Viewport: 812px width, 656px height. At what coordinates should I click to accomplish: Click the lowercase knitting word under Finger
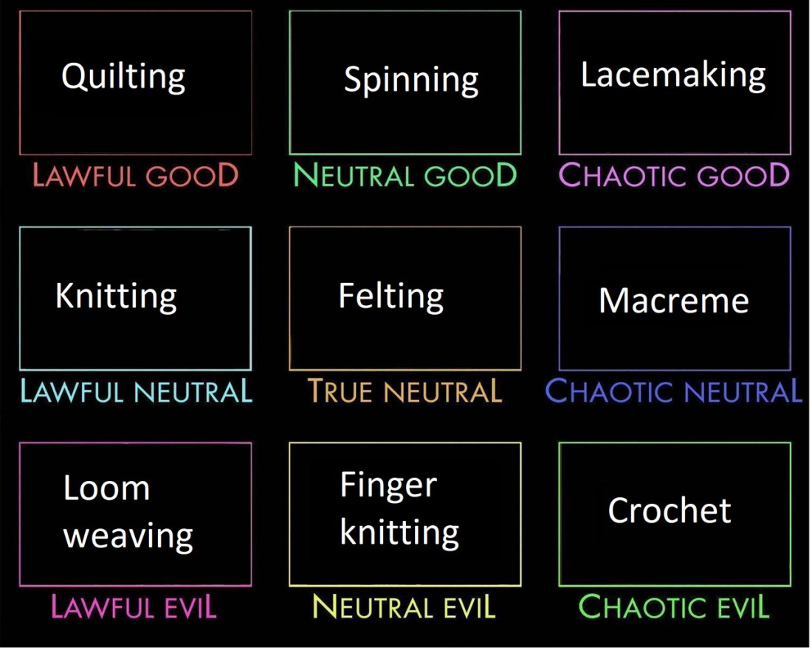tap(399, 532)
